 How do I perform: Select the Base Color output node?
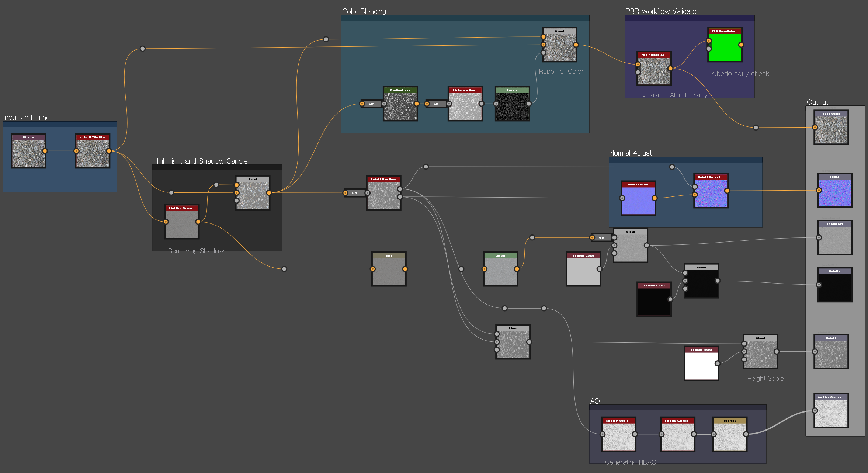(831, 130)
